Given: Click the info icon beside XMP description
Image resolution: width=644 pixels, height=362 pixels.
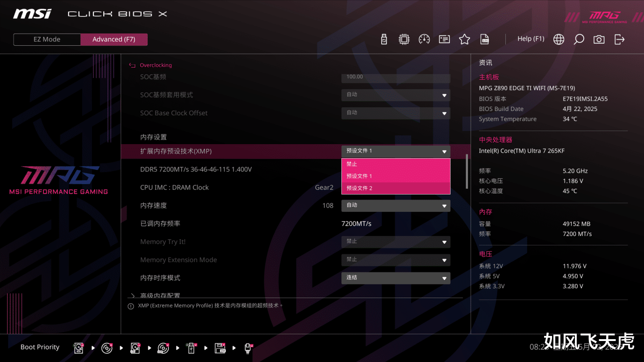Looking at the screenshot, I should point(131,306).
